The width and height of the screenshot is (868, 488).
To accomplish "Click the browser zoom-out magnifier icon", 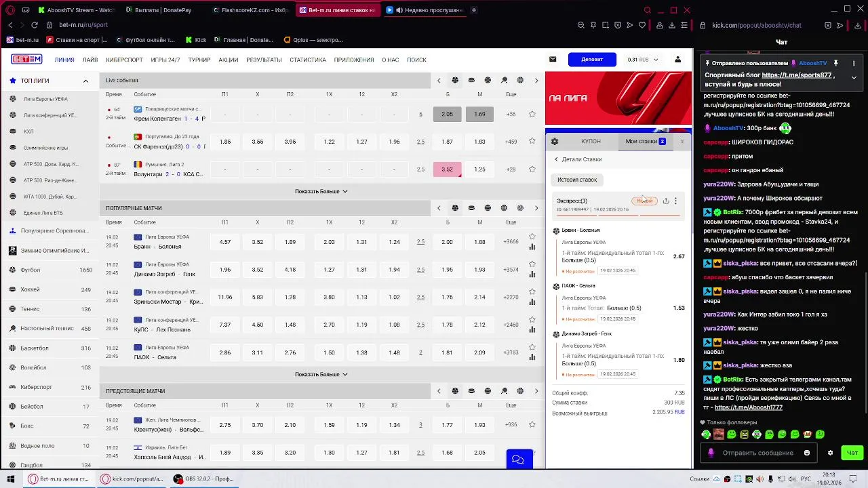I will [580, 25].
